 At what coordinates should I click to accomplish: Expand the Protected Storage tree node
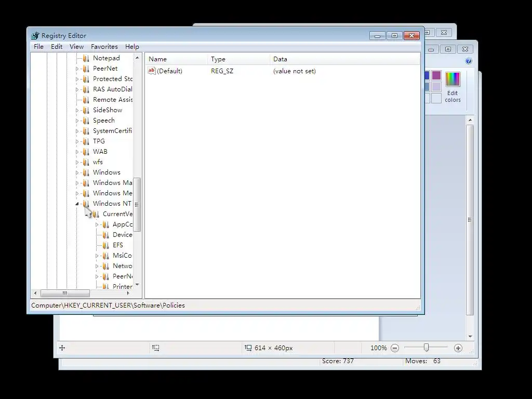click(77, 79)
